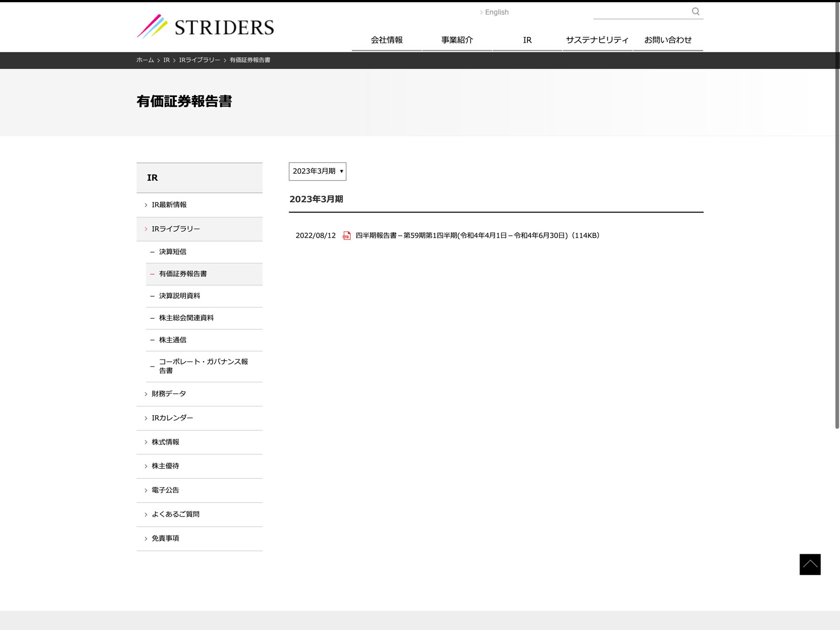Expand the 財務データ sidebar item
Image resolution: width=840 pixels, height=630 pixels.
tap(169, 394)
